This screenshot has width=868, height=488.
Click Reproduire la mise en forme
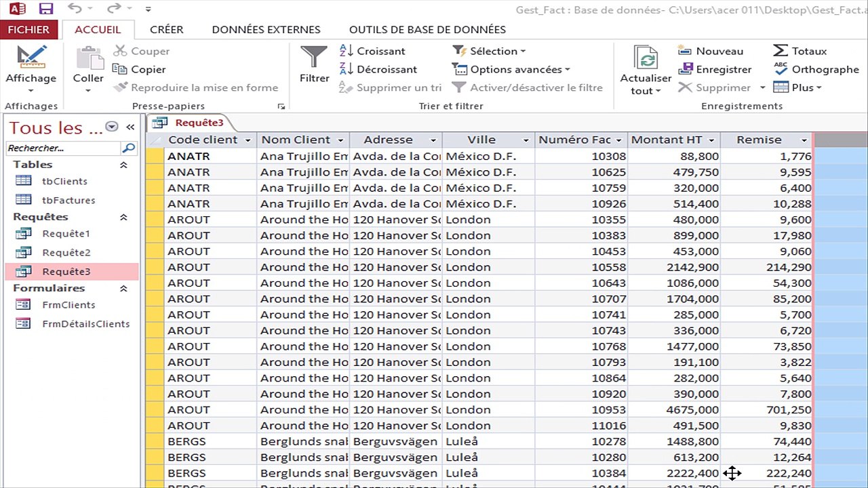pyautogui.click(x=196, y=87)
